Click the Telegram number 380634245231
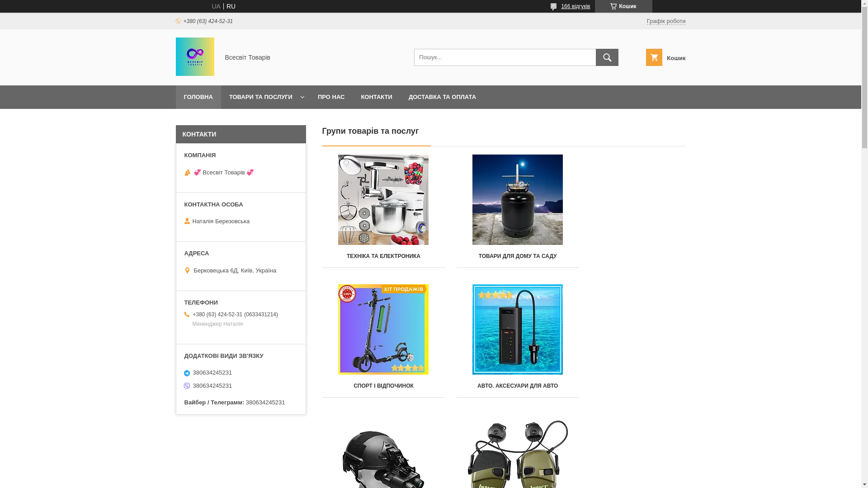The width and height of the screenshot is (868, 488). [212, 373]
